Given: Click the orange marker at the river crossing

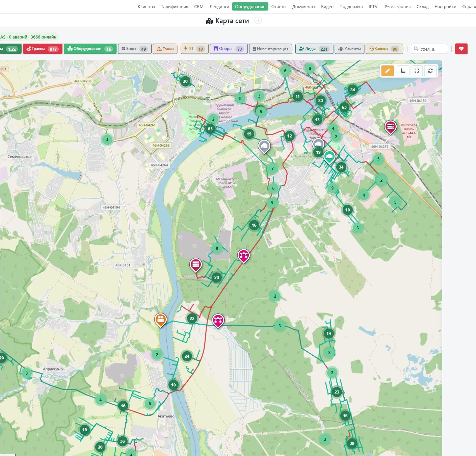Looking at the screenshot, I should (161, 320).
